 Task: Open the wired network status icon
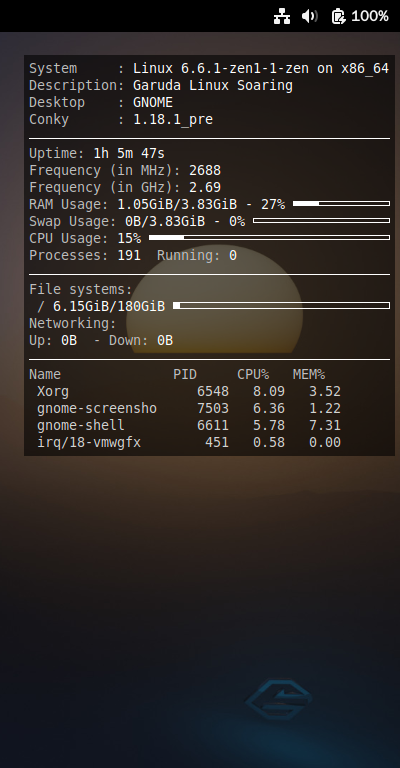(282, 17)
